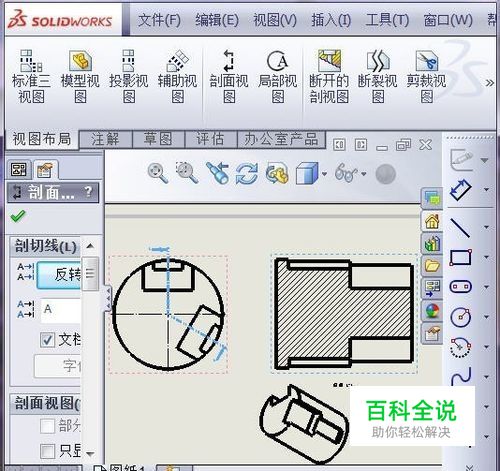Screen dimensions: 500x471
Task: Choose the Projected View (投影视图) tool
Action: (x=129, y=76)
